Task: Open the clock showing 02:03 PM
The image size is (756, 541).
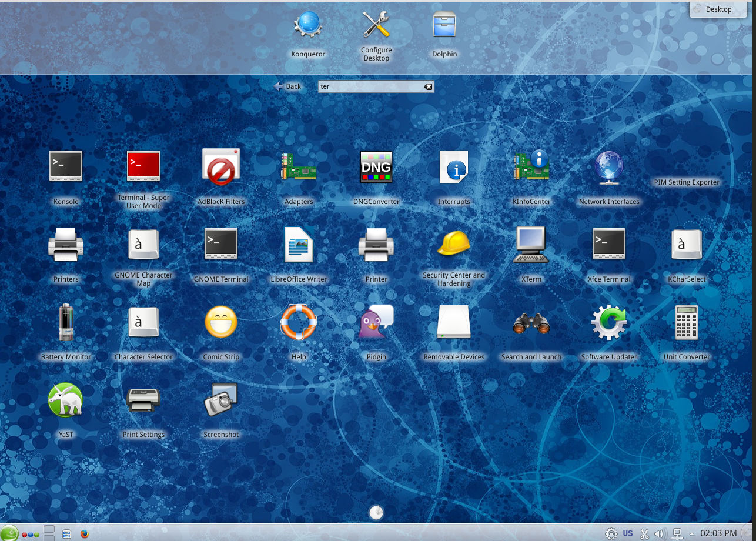Action: 718,533
